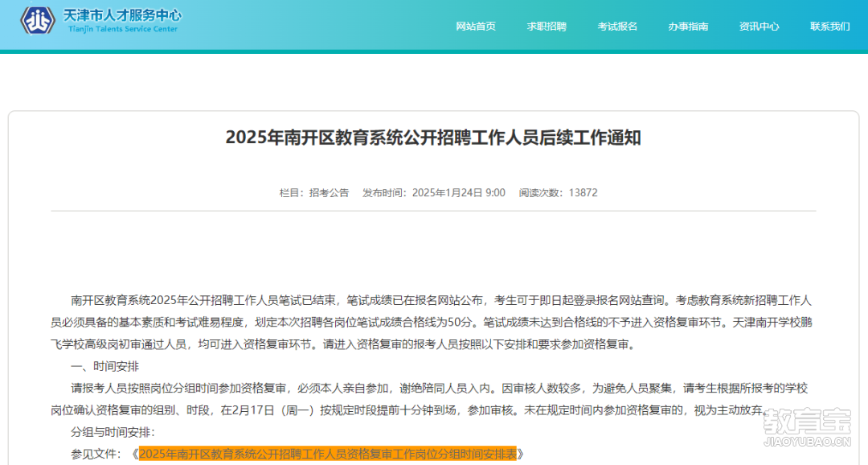Click the 天津市人才服务中心 site title text
The height and width of the screenshot is (465, 868).
coord(122,15)
